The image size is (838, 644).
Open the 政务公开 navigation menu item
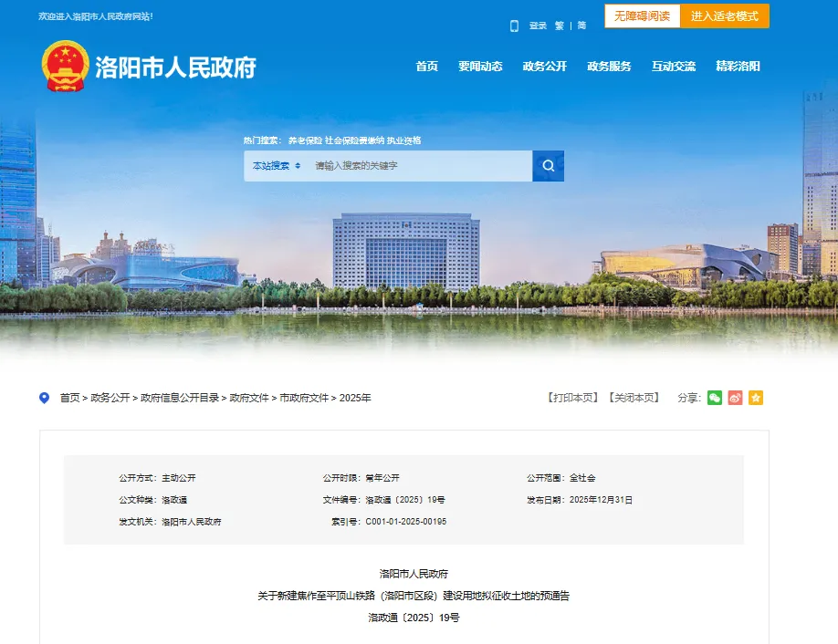(545, 67)
